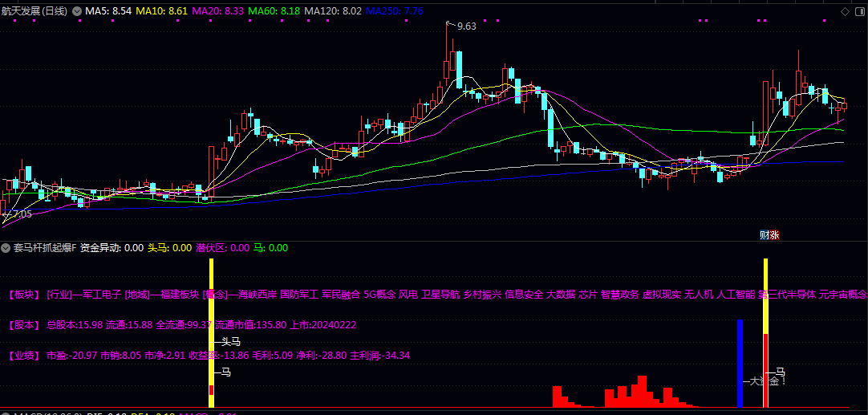Click the 国防军工 concept text
Screen dimensions: 868x415
pos(299,295)
